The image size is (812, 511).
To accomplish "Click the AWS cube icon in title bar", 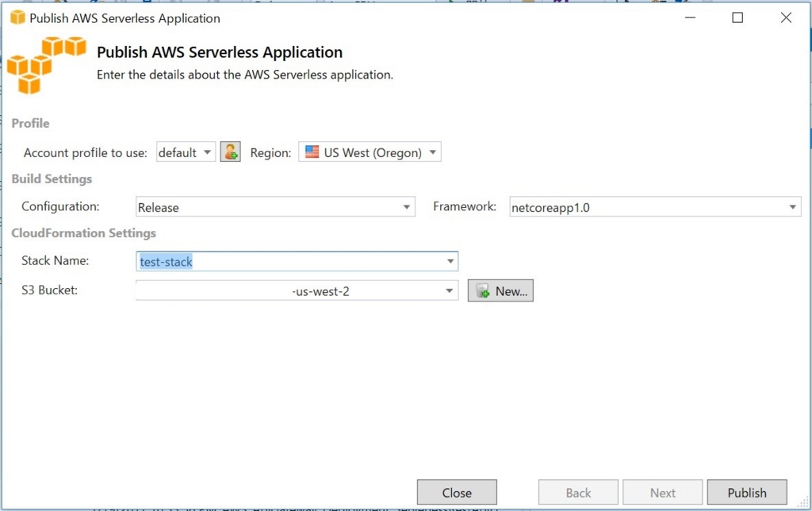I will [x=17, y=17].
